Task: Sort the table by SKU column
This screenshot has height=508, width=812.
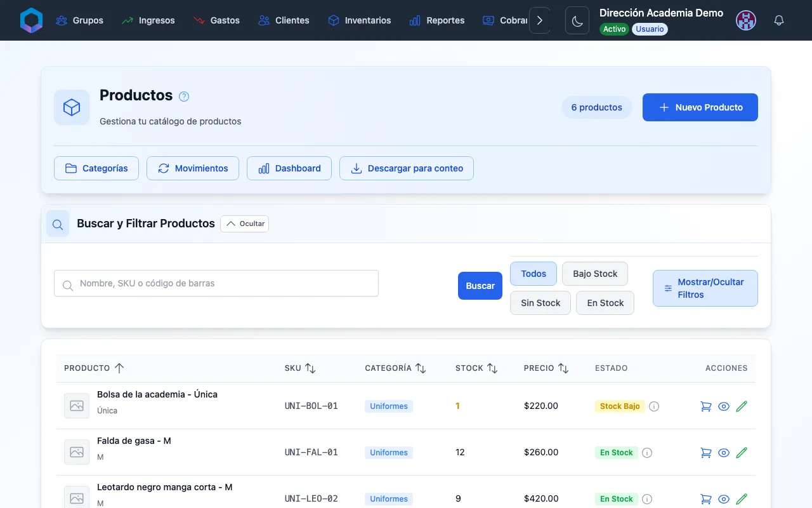Action: coord(300,368)
